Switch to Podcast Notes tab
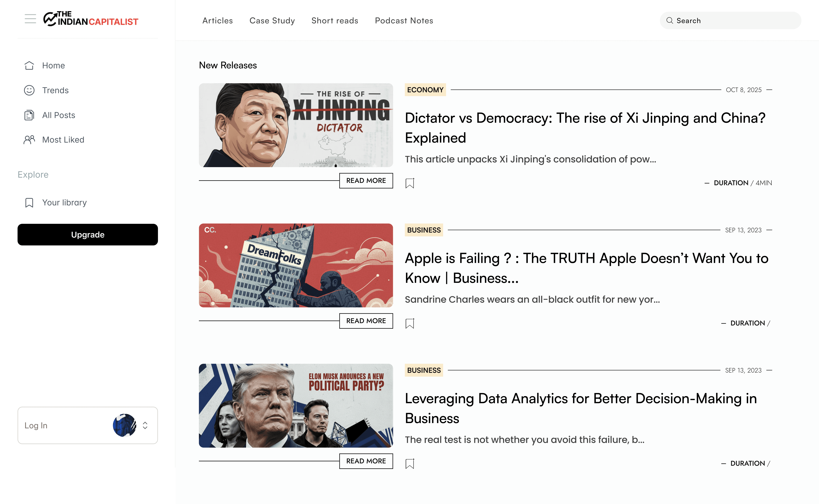The width and height of the screenshot is (819, 504). (x=404, y=21)
